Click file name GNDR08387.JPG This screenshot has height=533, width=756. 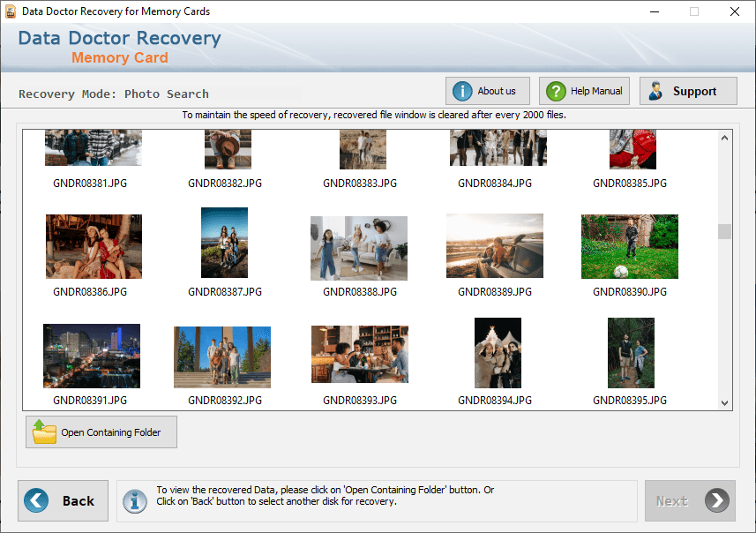225,292
